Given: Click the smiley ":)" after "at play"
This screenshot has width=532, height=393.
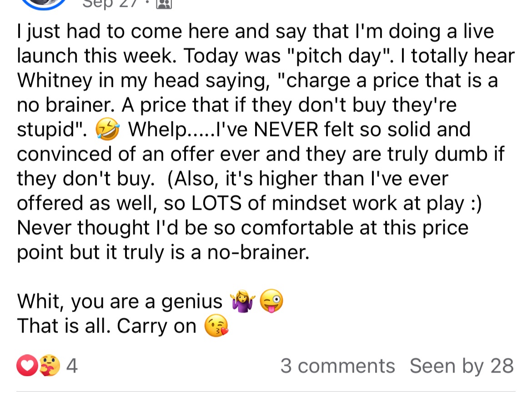Looking at the screenshot, I should pyautogui.click(x=477, y=204).
